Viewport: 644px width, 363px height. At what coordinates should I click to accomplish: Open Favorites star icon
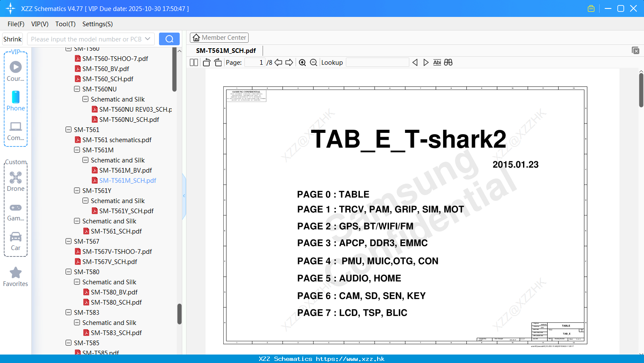click(16, 277)
